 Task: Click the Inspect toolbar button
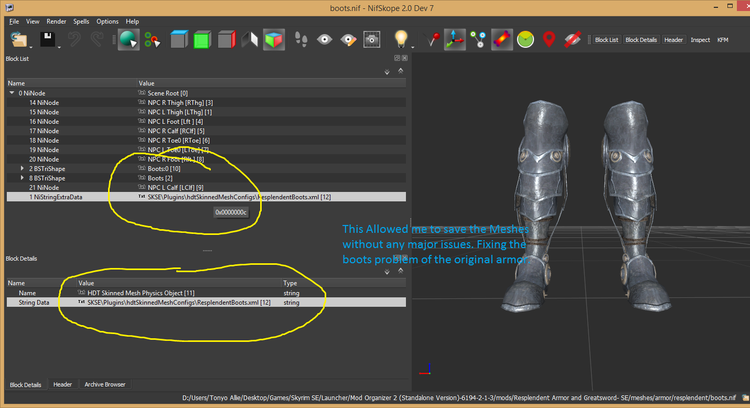point(700,40)
